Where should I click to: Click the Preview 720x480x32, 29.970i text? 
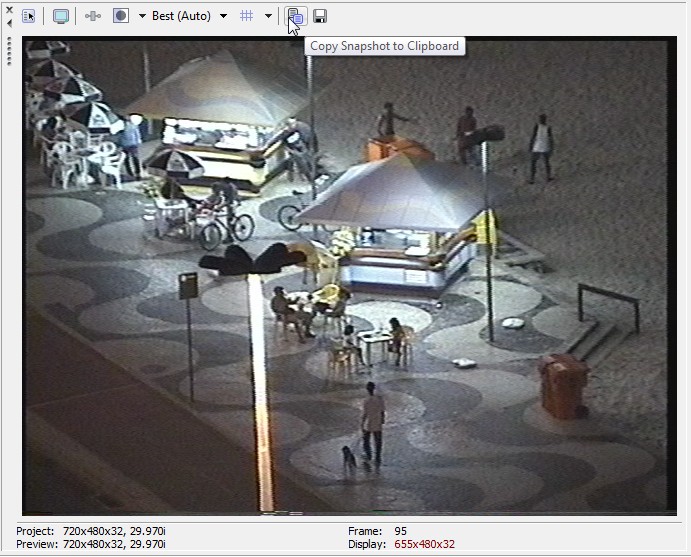91,544
